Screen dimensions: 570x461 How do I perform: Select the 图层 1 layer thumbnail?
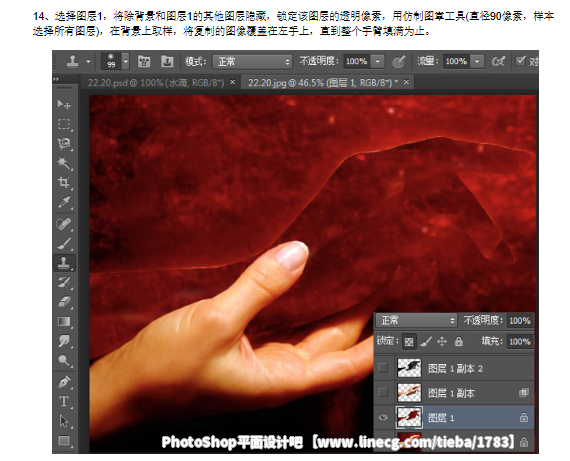tap(409, 417)
